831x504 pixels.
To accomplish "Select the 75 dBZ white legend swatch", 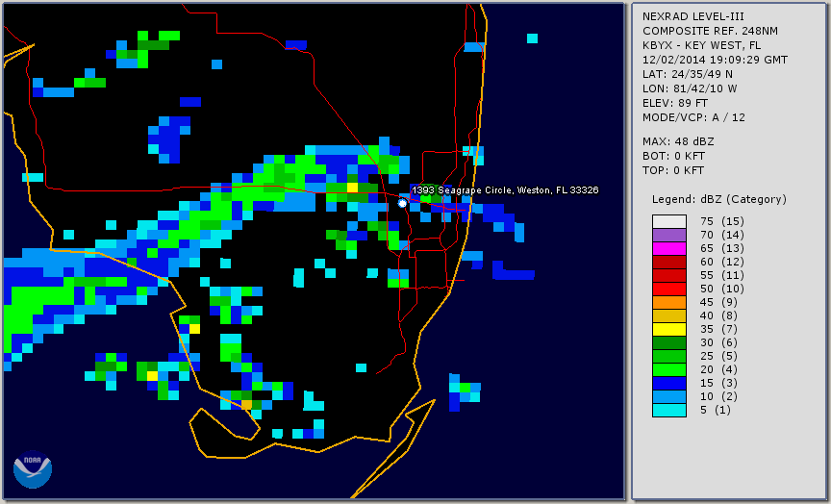I will 669,221.
